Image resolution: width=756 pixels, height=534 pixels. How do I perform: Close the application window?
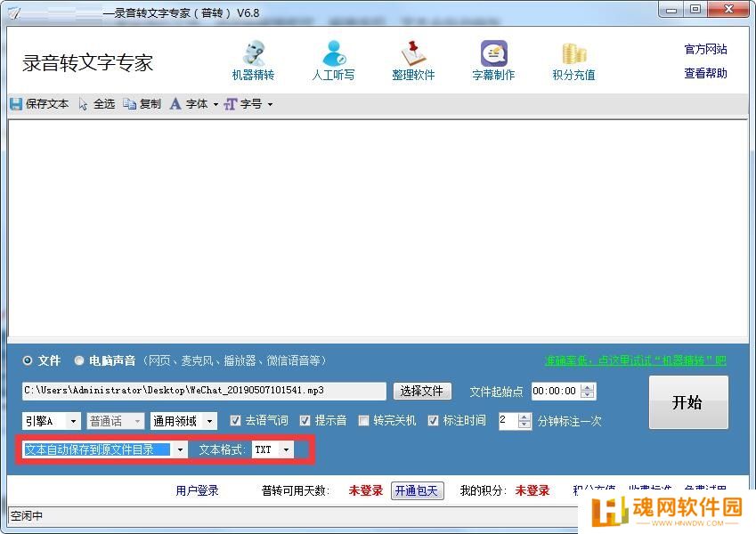(728, 9)
